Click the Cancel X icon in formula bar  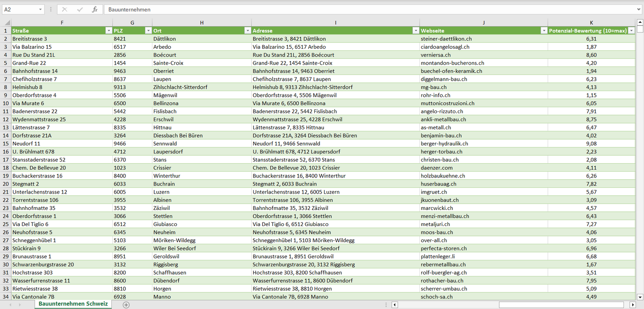pyautogui.click(x=65, y=9)
